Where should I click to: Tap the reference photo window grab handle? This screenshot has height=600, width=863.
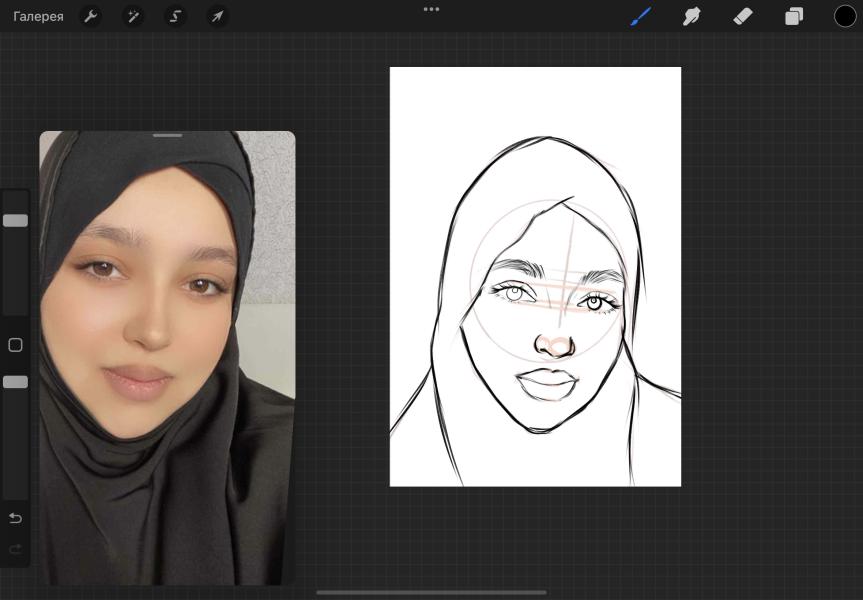pyautogui.click(x=167, y=135)
